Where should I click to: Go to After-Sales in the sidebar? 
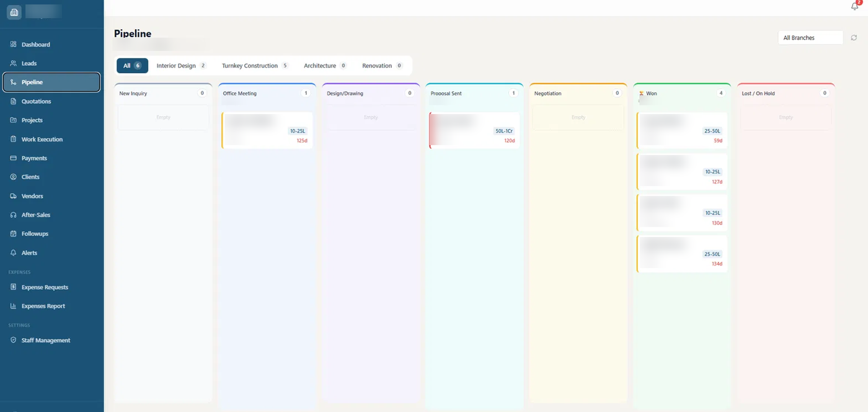[51, 215]
